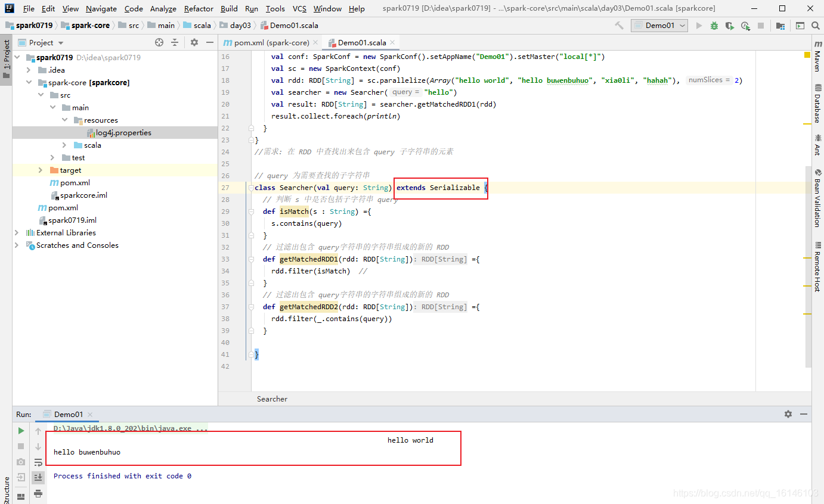
Task: Rerun Demo01 with green arrow in Run panel
Action: click(21, 430)
